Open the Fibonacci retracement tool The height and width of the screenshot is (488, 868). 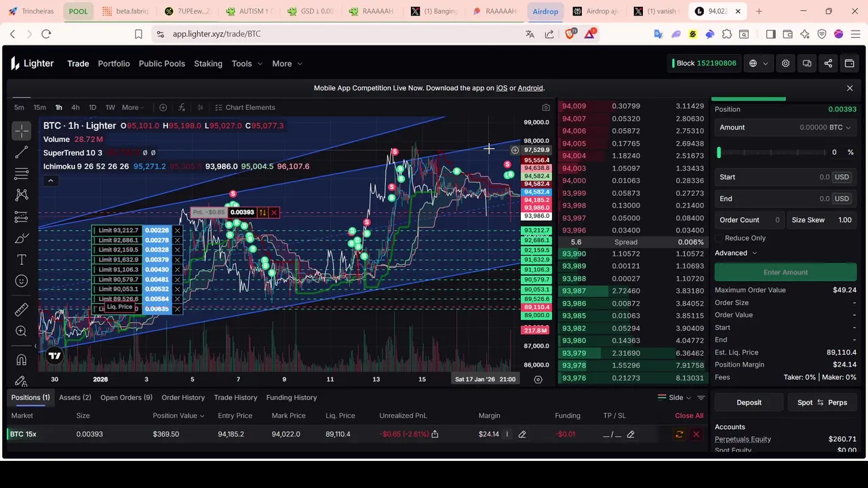pyautogui.click(x=21, y=174)
